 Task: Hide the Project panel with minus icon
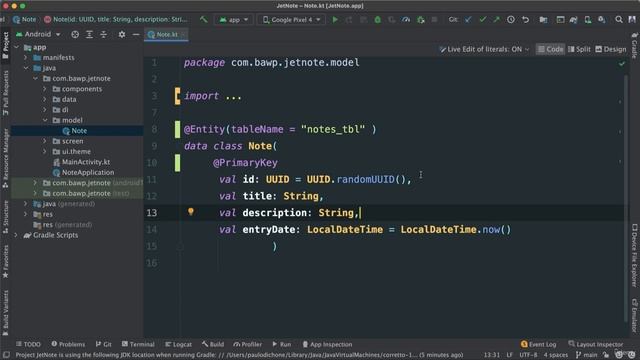click(136, 34)
